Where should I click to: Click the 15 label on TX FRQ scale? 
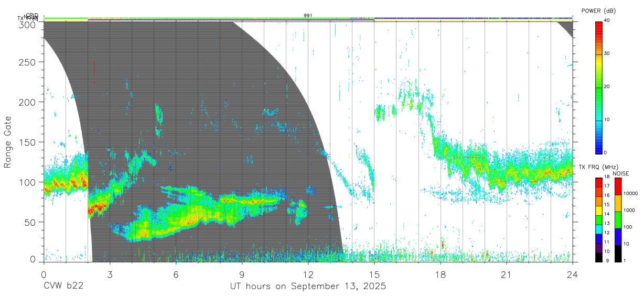coord(606,205)
